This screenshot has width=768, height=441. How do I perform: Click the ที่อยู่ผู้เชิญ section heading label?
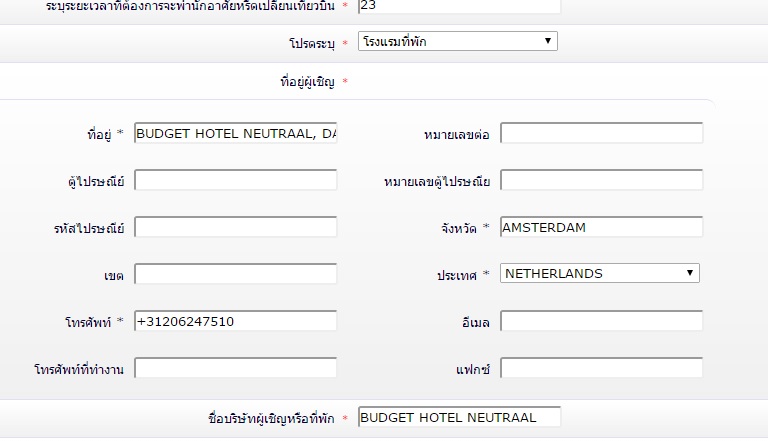click(x=310, y=81)
